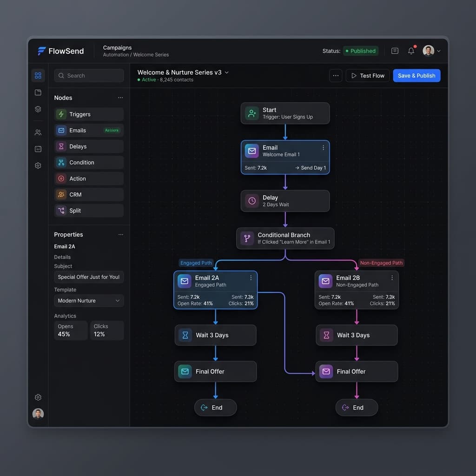
Task: Click Save & Publish
Action: click(x=416, y=76)
